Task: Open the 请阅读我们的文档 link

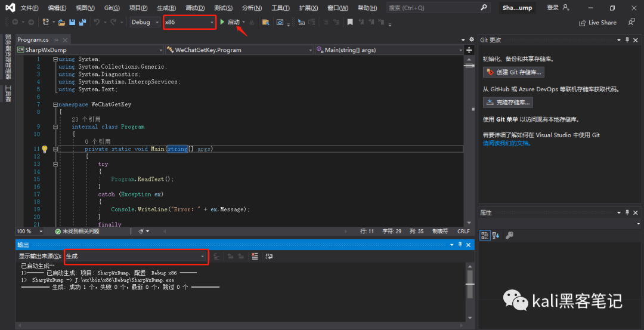Action: click(506, 143)
